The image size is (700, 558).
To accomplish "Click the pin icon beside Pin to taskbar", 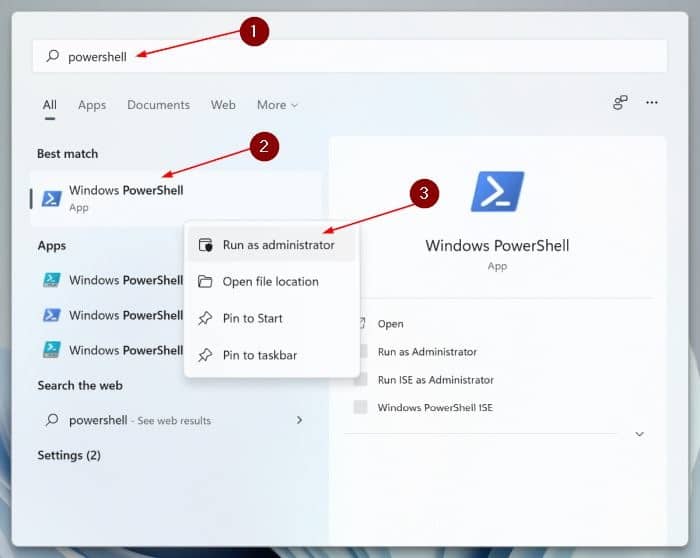I will click(205, 355).
